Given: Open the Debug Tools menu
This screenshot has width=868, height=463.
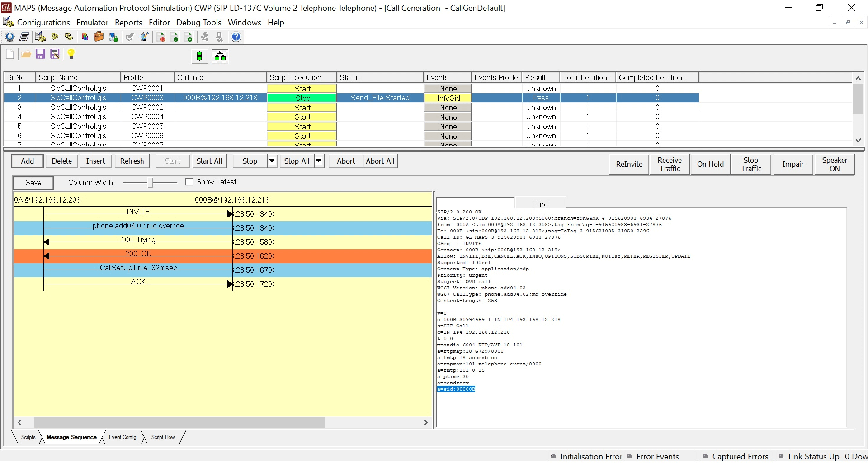Looking at the screenshot, I should [199, 23].
